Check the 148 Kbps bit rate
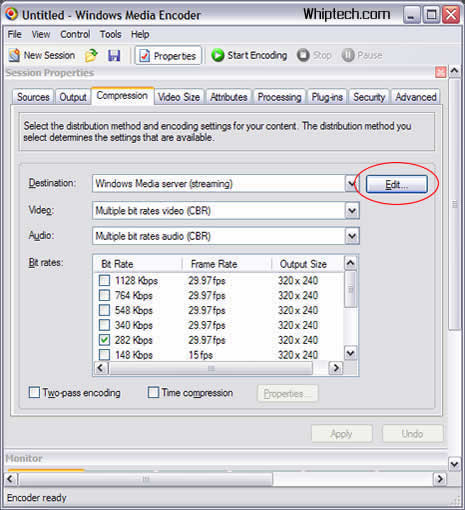 click(104, 355)
